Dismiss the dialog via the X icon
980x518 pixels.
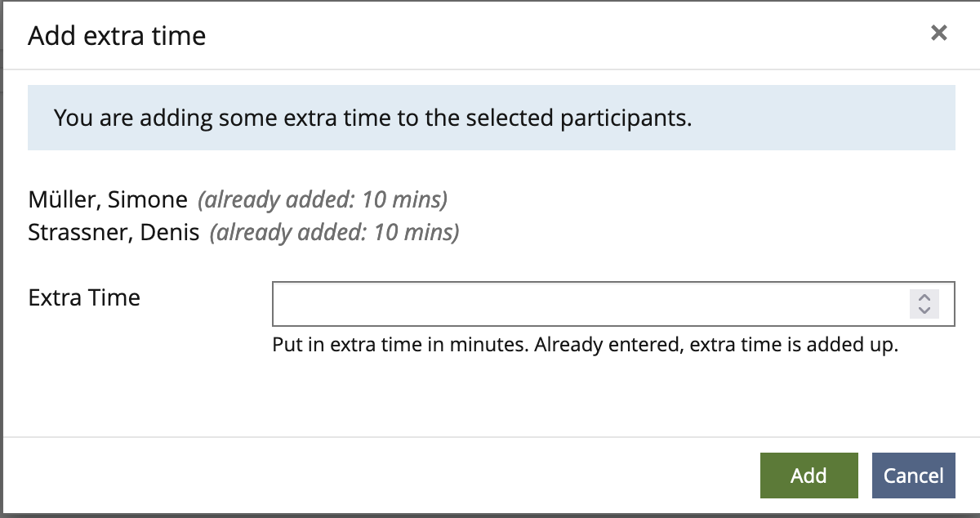(938, 33)
